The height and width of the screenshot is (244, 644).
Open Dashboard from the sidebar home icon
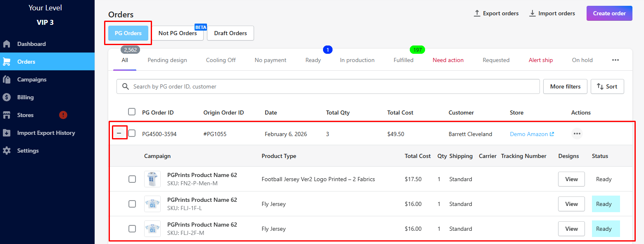[7, 44]
